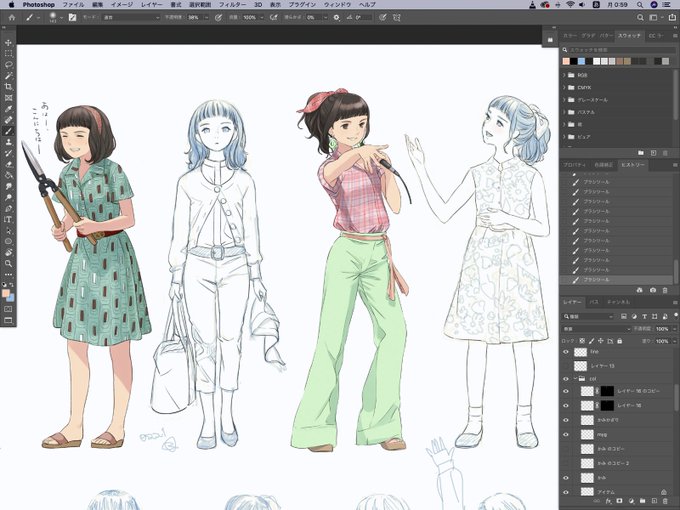Lock transparent pixels icon
Image resolution: width=680 pixels, height=510 pixels.
[582, 341]
